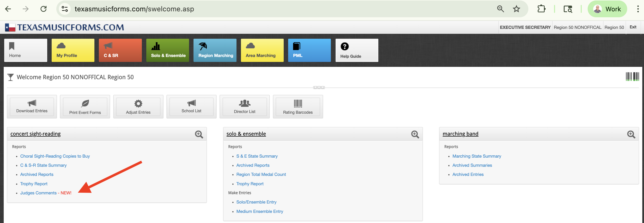Image resolution: width=644 pixels, height=223 pixels.
Task: Open Region Total Medal Count report
Action: click(x=261, y=175)
